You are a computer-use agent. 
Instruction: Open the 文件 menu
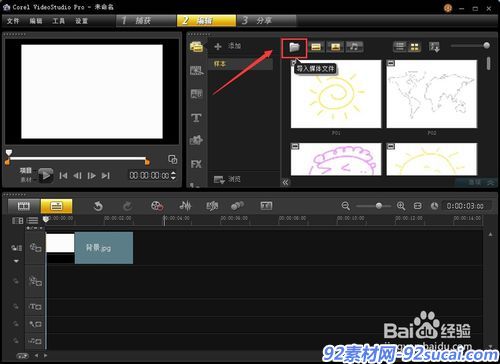click(13, 21)
